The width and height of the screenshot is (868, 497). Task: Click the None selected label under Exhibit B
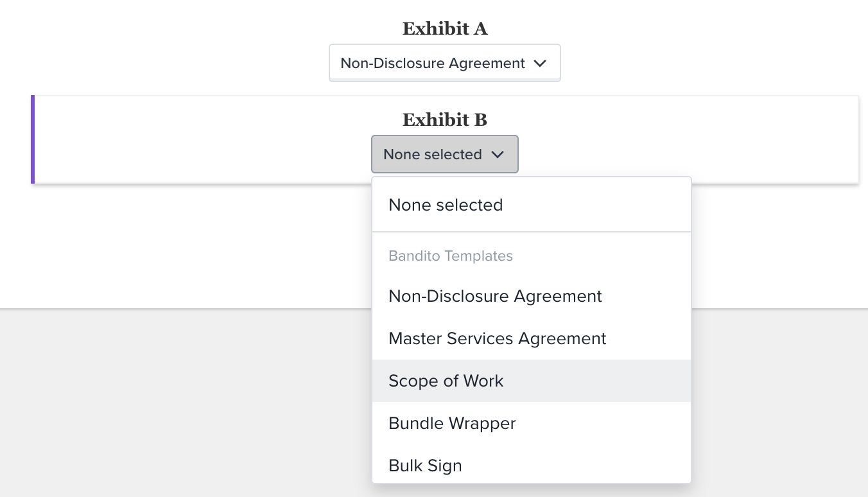point(433,154)
